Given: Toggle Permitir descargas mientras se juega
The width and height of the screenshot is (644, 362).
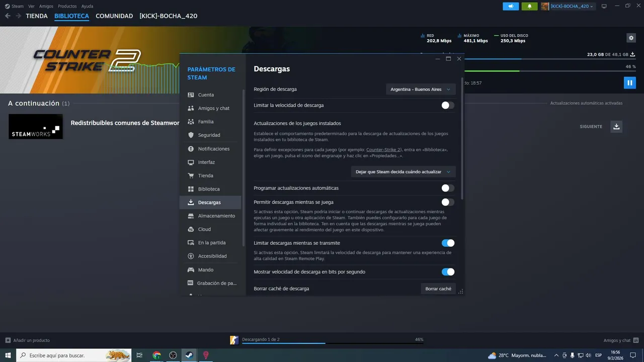Looking at the screenshot, I should (x=448, y=202).
